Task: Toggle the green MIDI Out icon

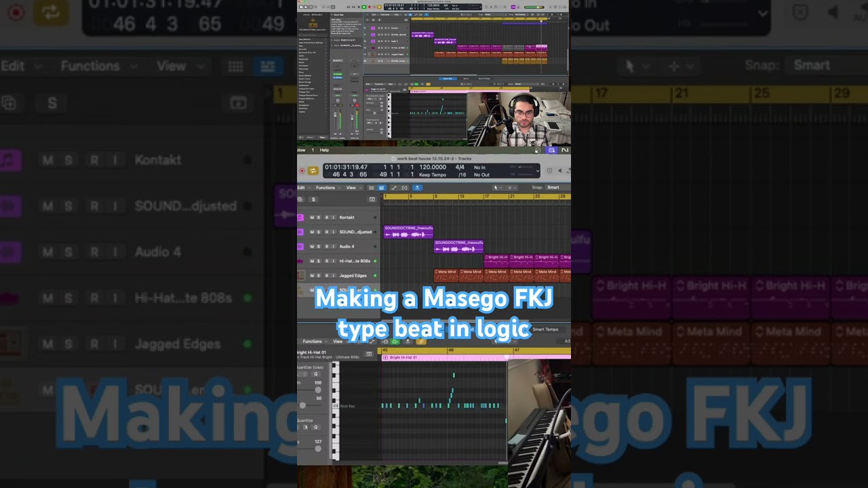Action: pyautogui.click(x=395, y=342)
